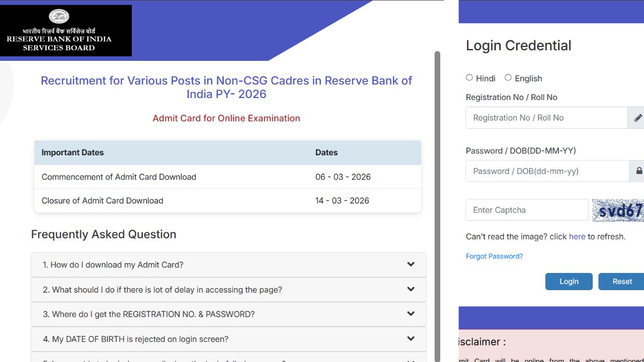Click the 'Recruitment for Various Posts' title

pos(226,87)
